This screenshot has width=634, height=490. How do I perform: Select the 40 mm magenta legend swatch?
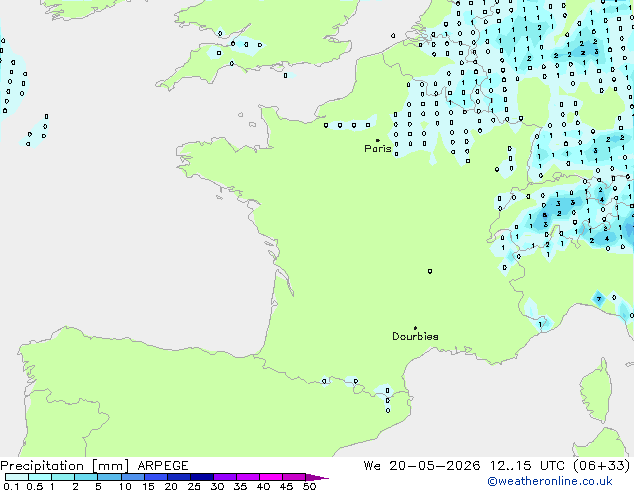271,477
